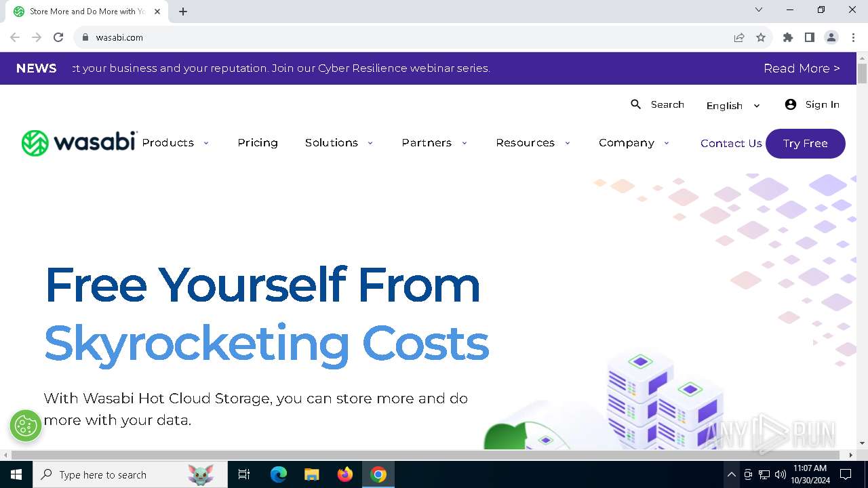Click the volume speaker tray icon
Screen dimensions: 868x488
(x=781, y=474)
